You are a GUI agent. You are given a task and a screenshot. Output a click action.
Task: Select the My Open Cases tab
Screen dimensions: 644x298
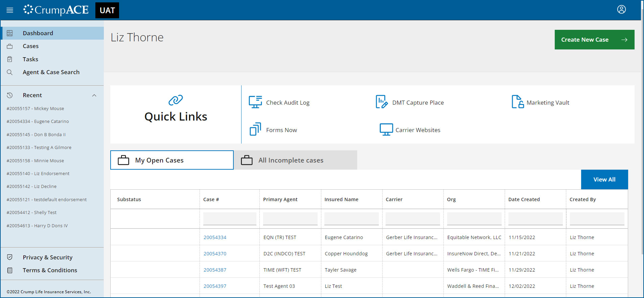click(x=172, y=160)
